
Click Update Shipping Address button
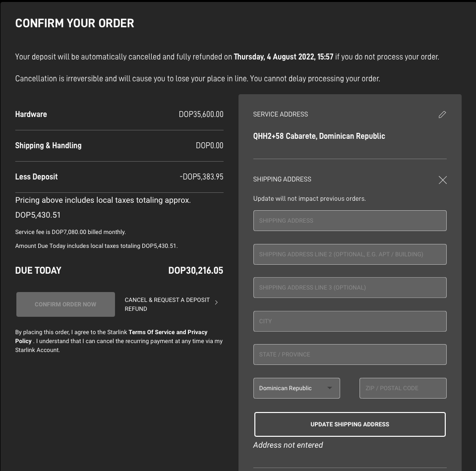(350, 424)
